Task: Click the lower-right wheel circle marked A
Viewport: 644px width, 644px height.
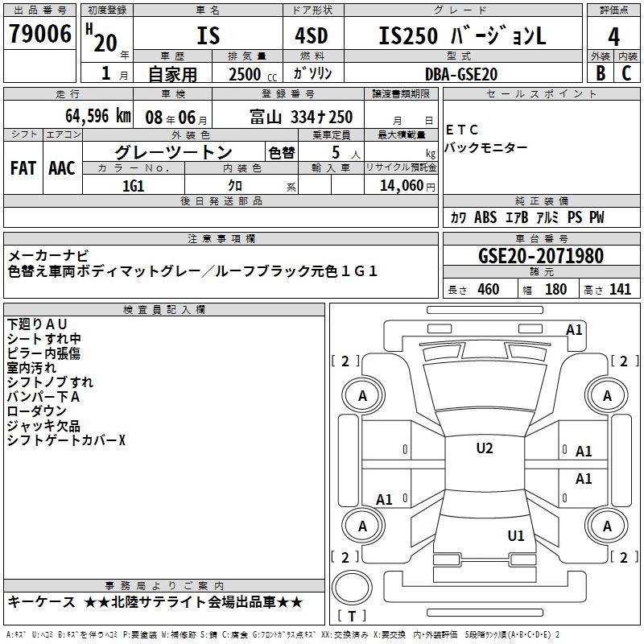Action: [x=607, y=526]
